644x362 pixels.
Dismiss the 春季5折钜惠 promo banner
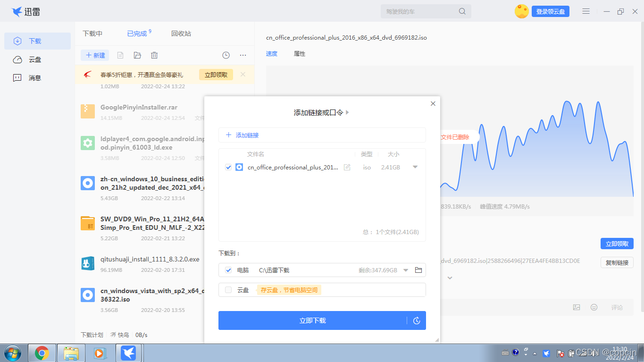click(243, 74)
